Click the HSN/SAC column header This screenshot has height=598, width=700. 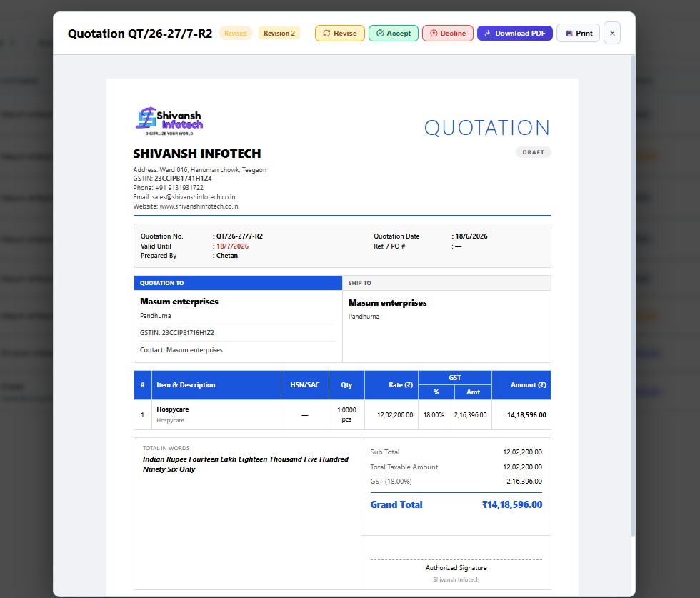pos(305,385)
